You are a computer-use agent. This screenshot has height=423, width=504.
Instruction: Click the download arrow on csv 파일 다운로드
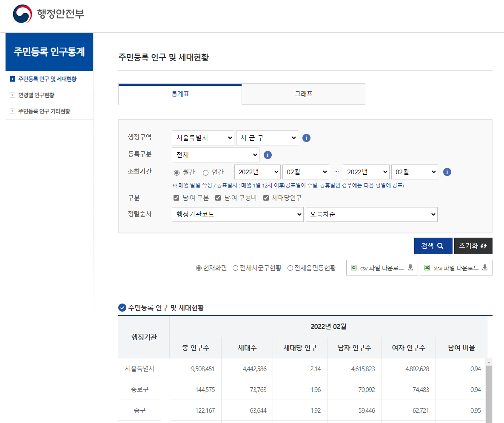point(410,267)
